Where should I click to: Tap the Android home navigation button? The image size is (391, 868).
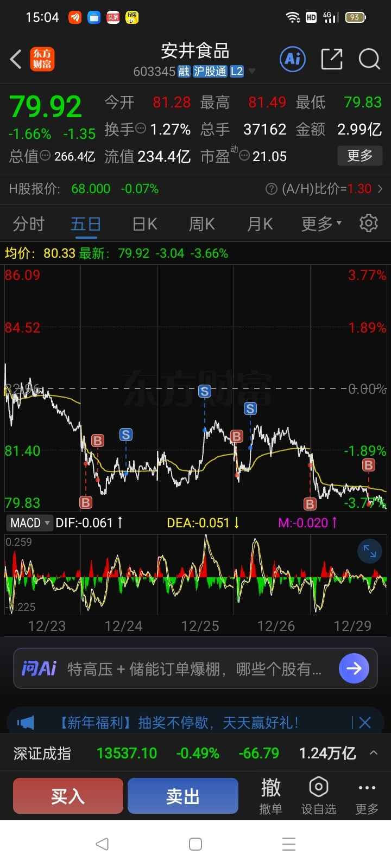tap(195, 844)
